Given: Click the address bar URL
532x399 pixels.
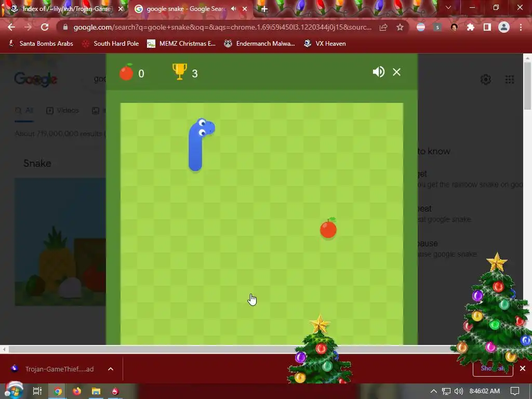Looking at the screenshot, I should click(x=222, y=27).
